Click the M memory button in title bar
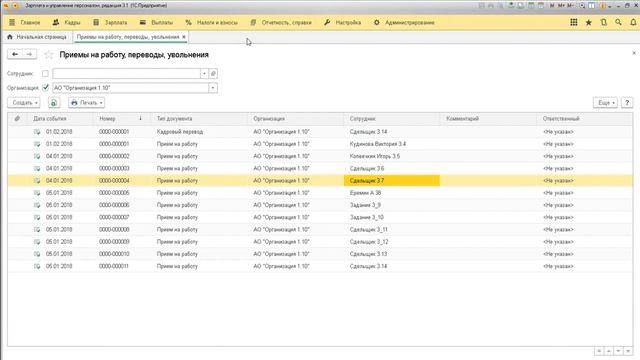Image resolution: width=640 pixels, height=360 pixels. [x=552, y=6]
